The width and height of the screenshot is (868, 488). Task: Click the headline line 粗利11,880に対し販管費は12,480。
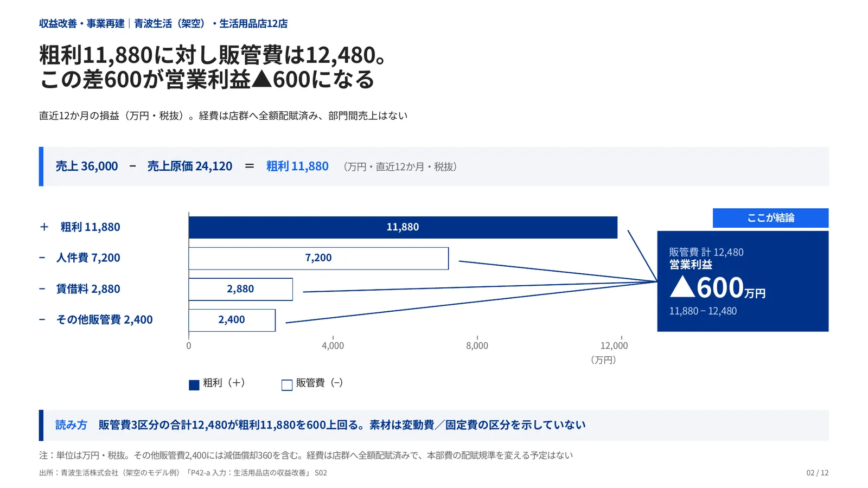pyautogui.click(x=213, y=55)
